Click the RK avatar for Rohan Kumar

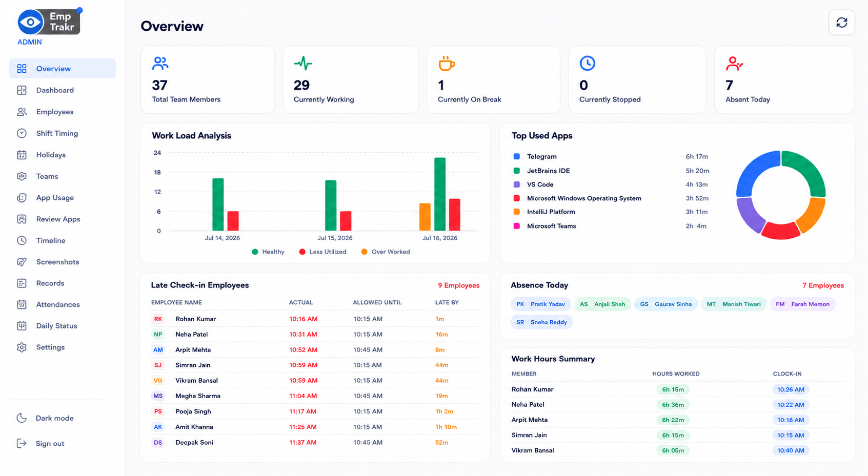158,319
